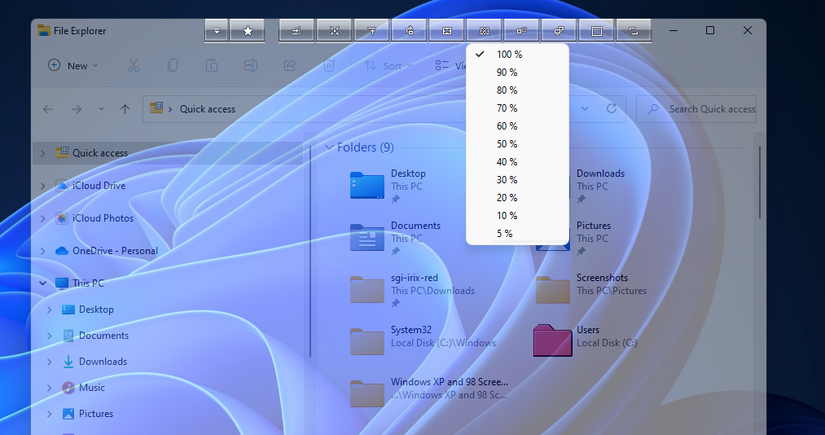
Task: Click the Delete trash icon
Action: point(329,66)
